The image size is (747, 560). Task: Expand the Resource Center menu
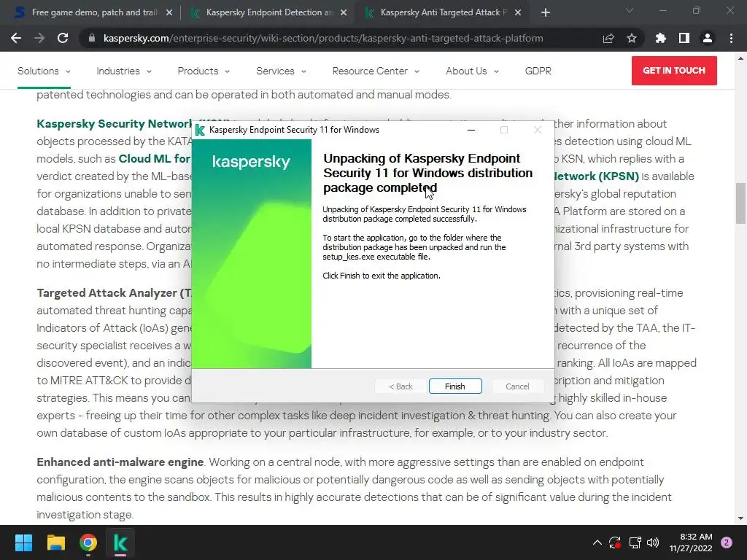click(x=376, y=71)
